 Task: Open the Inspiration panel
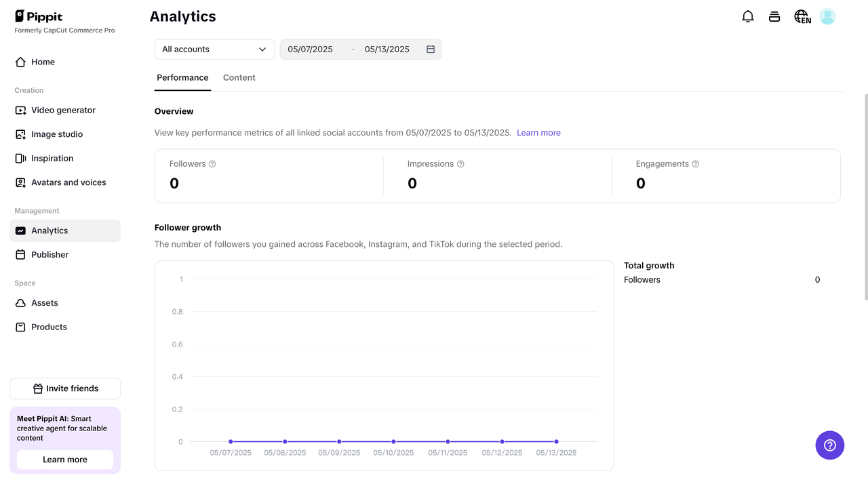pyautogui.click(x=21, y=158)
